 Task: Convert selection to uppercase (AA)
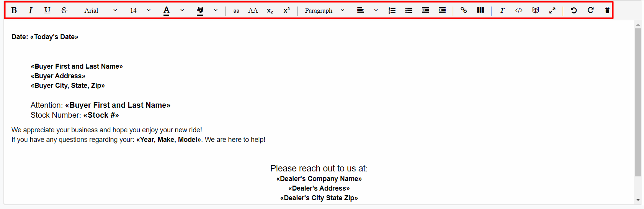click(253, 10)
